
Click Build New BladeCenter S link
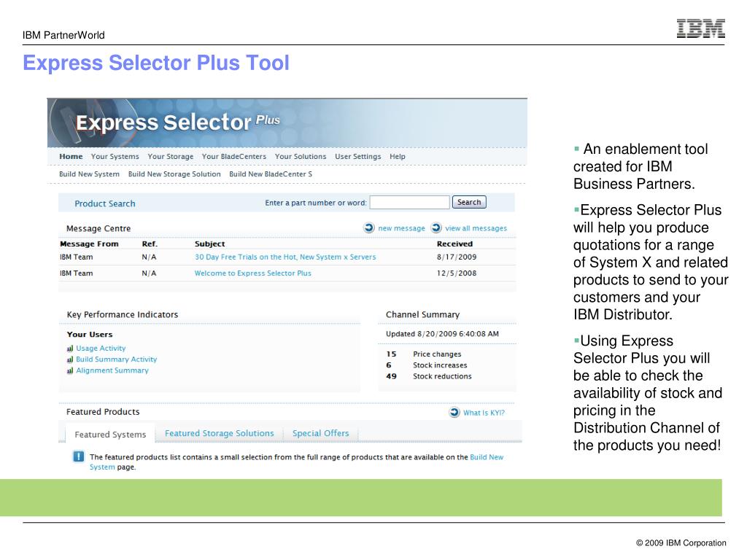(x=271, y=174)
